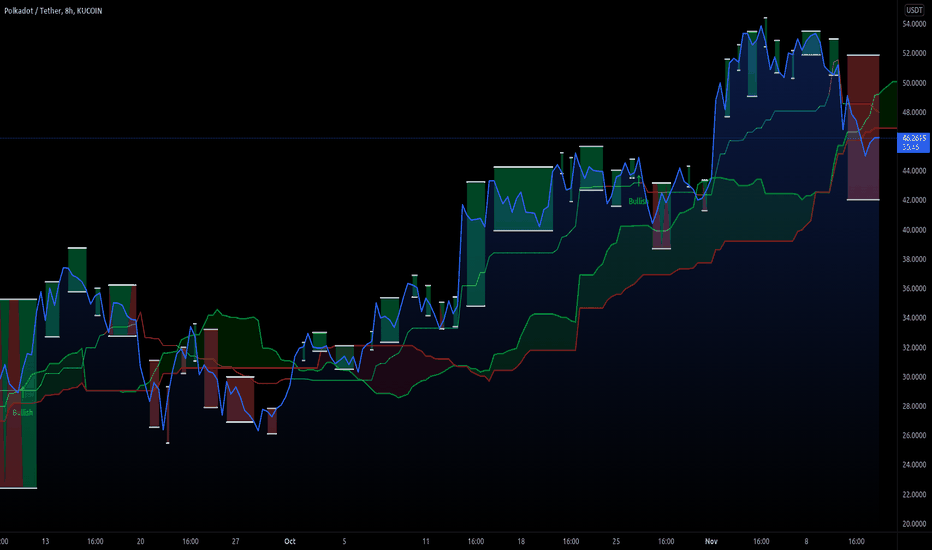Click date 27 on the time axis
Image resolution: width=932 pixels, height=550 pixels.
[x=235, y=542]
